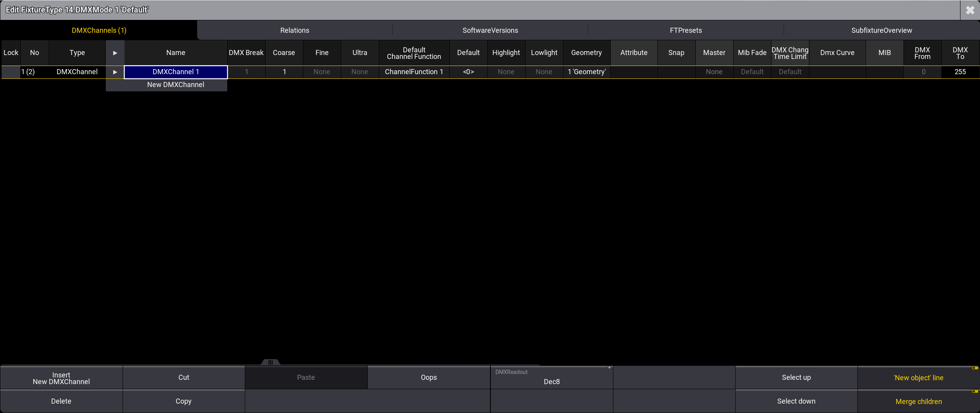980x413 pixels.
Task: Open the SoftwareVersions tab
Action: (x=490, y=30)
